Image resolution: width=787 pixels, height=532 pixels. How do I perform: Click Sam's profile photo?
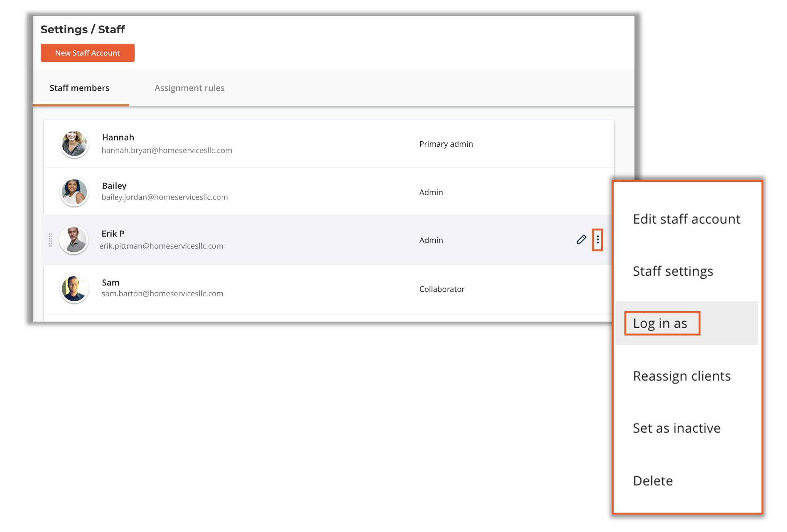(x=74, y=288)
